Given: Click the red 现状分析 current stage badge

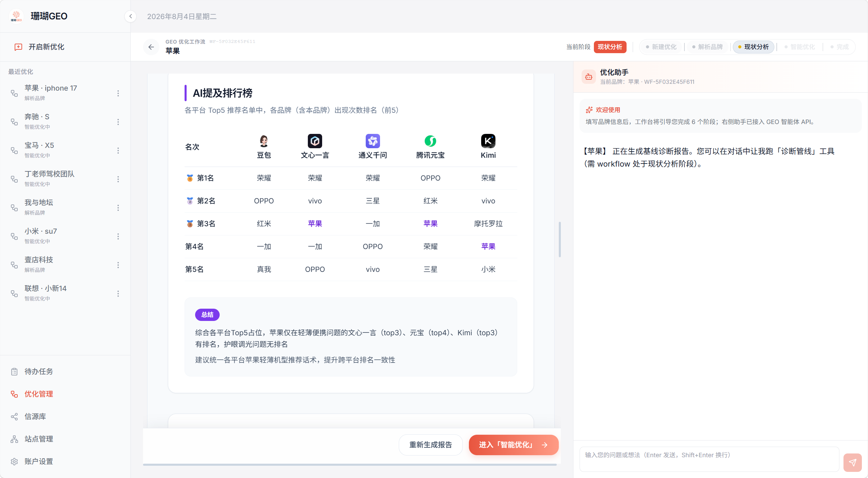Looking at the screenshot, I should click(x=610, y=47).
